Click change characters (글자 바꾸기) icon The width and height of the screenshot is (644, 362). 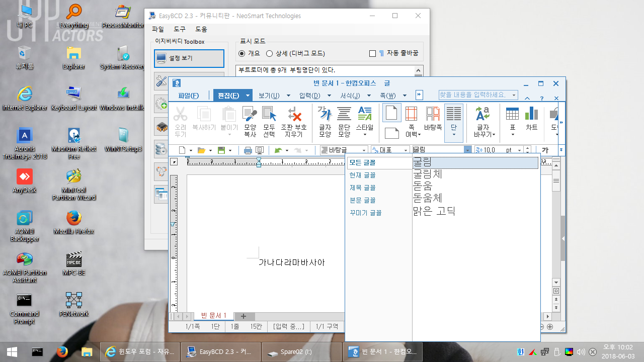[483, 115]
